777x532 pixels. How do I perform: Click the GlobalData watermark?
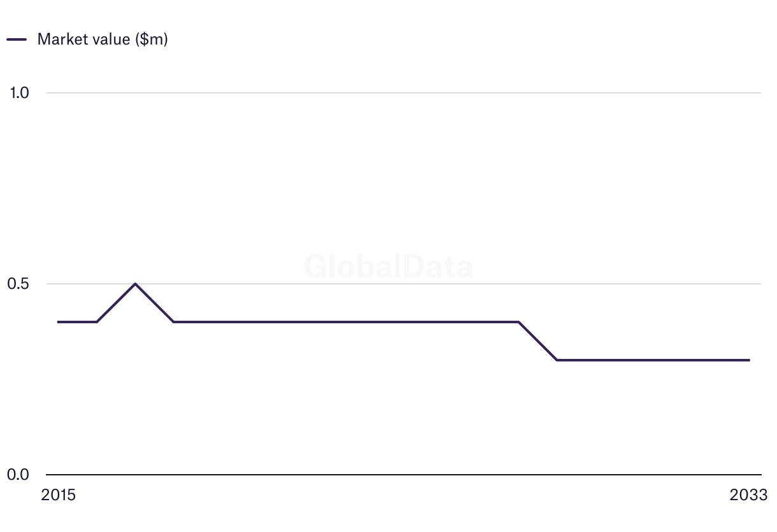point(388,266)
